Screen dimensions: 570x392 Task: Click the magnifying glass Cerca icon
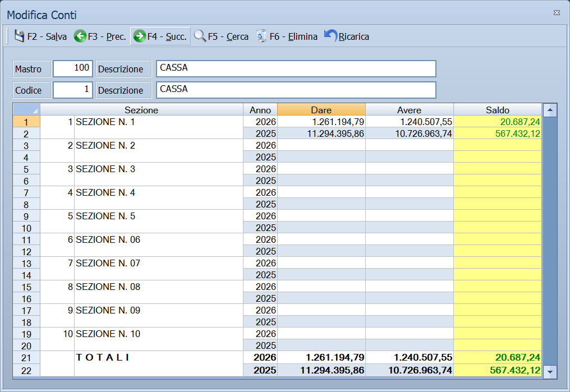(x=200, y=36)
